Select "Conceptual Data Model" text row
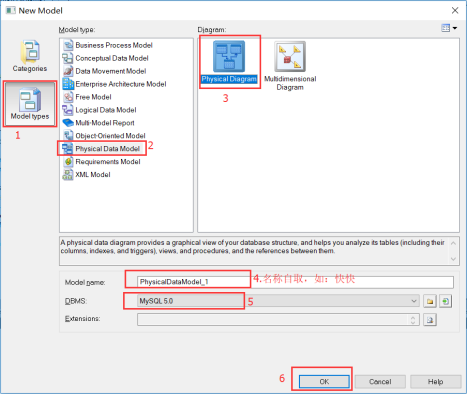This screenshot has width=468, height=394. coord(112,58)
